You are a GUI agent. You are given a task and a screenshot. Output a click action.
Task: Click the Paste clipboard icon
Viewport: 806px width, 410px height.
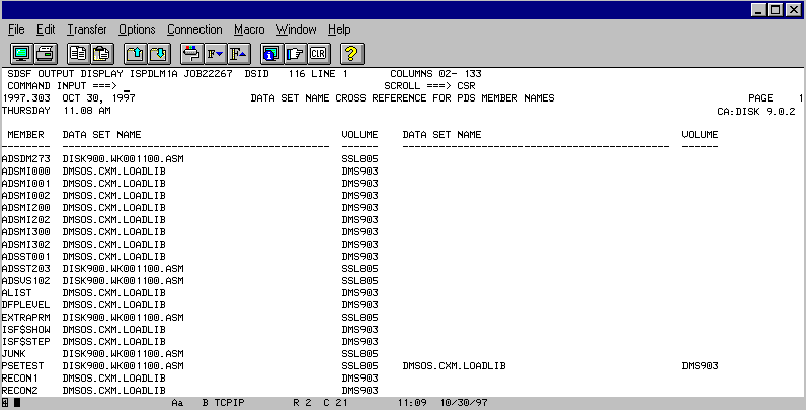pos(102,53)
